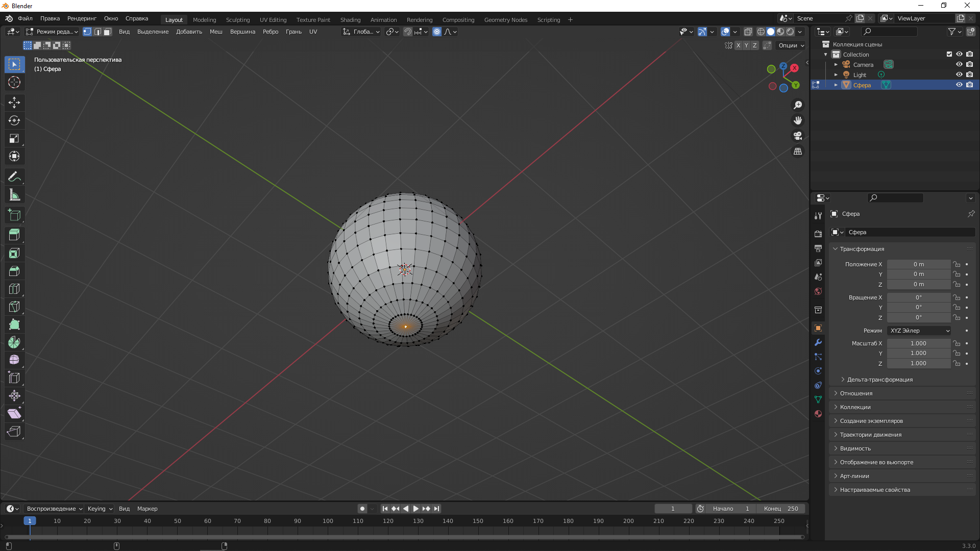Enable vertex select mode

click(x=87, y=32)
